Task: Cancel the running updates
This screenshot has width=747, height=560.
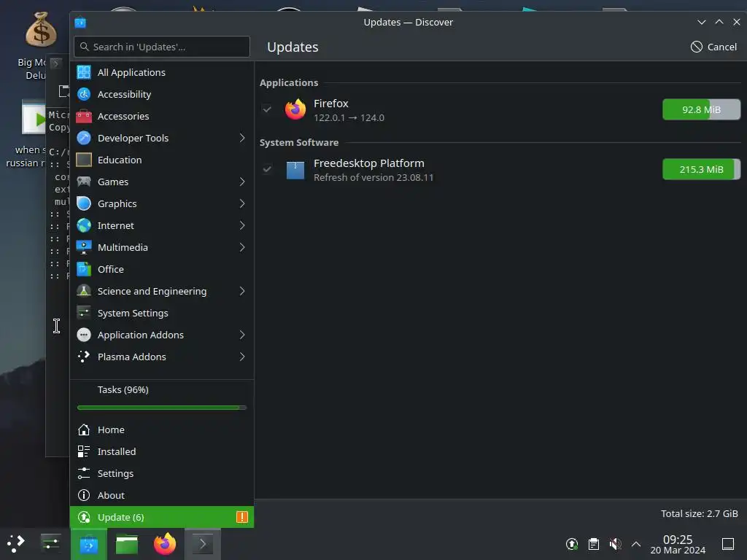Action: pos(713,47)
